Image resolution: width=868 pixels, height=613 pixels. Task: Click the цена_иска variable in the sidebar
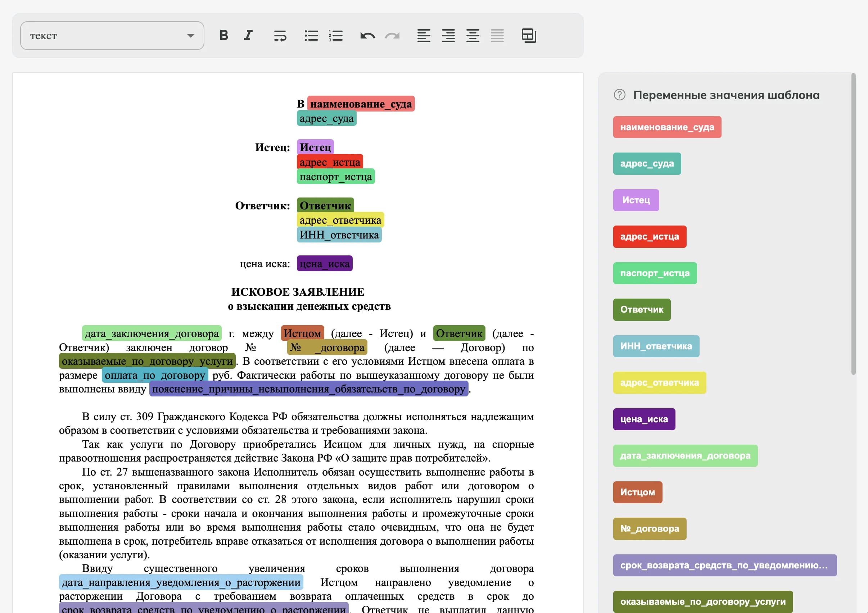click(x=644, y=419)
